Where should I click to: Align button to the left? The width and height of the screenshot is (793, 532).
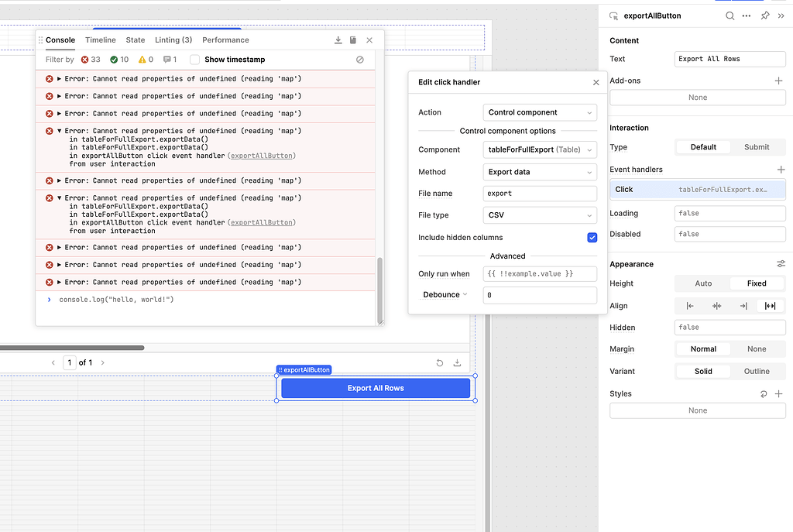point(690,306)
